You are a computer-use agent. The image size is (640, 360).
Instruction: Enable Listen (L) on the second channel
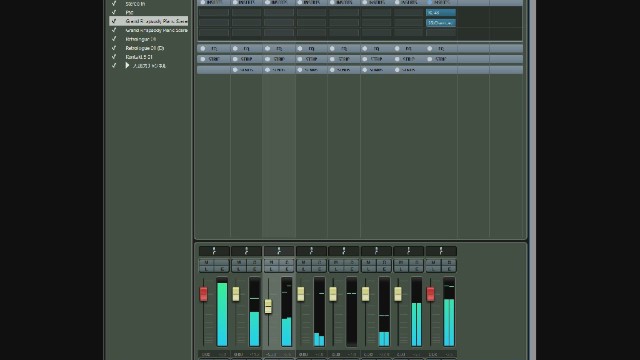tap(239, 269)
